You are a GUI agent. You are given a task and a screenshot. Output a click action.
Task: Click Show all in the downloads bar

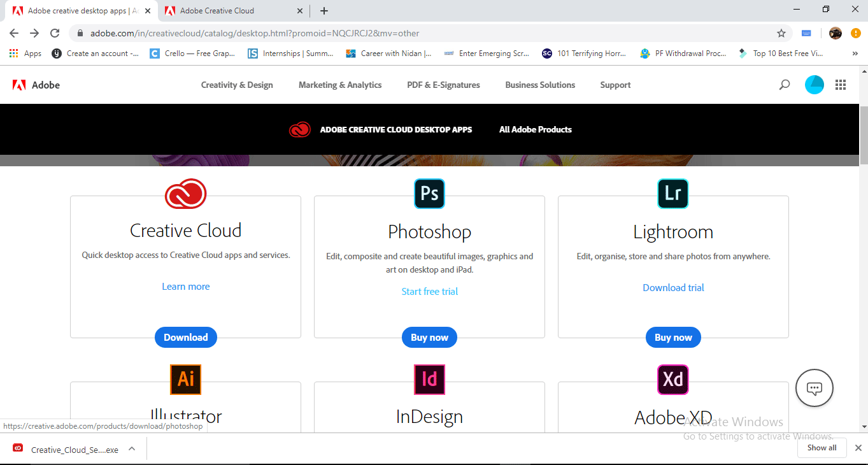pyautogui.click(x=822, y=448)
